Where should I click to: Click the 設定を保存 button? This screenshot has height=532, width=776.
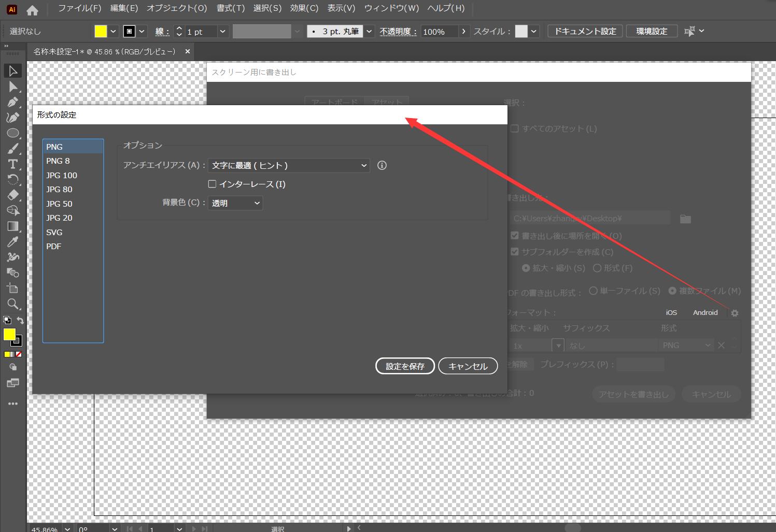tap(405, 366)
